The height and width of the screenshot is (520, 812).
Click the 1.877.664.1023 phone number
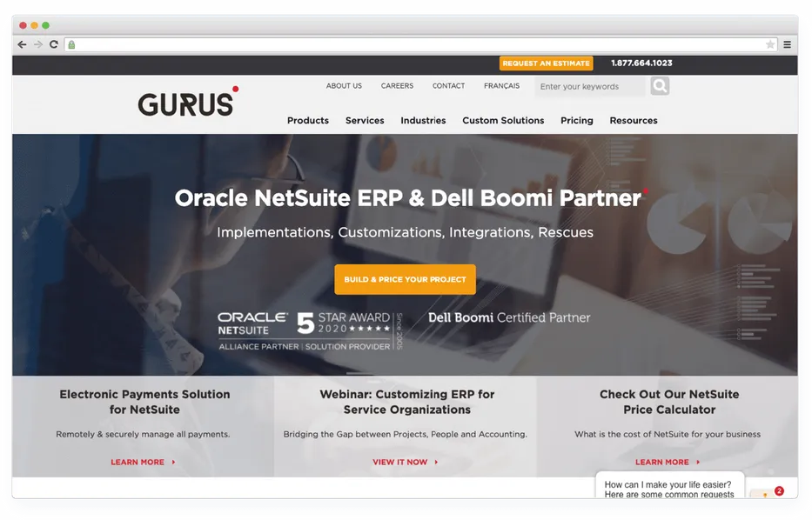(x=641, y=63)
